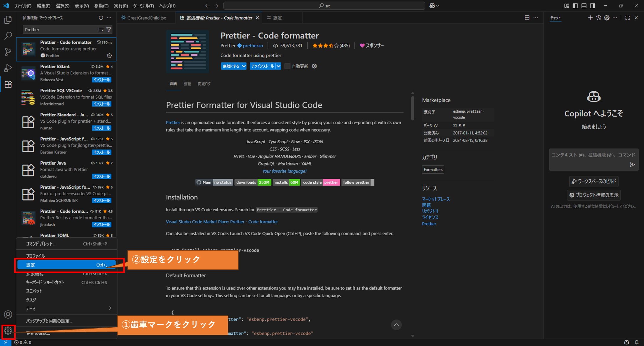The image size is (644, 346).
Task: Go forward with the navigation arrow
Action: click(216, 6)
